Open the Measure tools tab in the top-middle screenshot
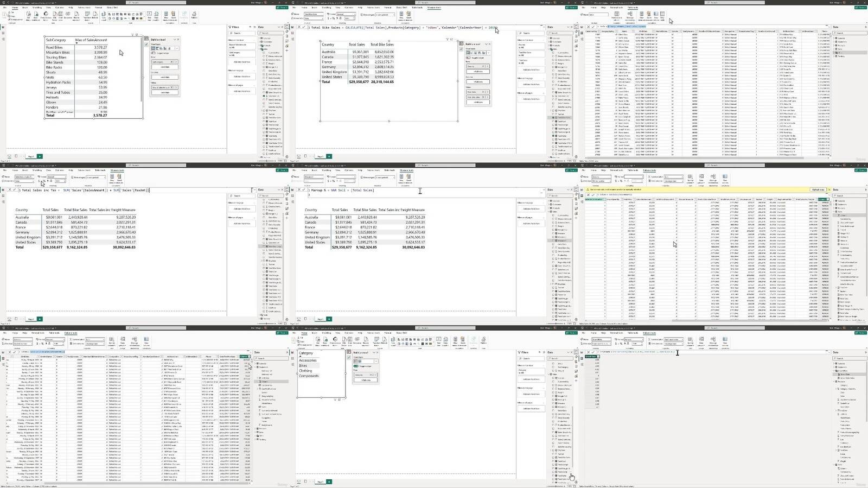The height and width of the screenshot is (488, 868). (x=434, y=8)
